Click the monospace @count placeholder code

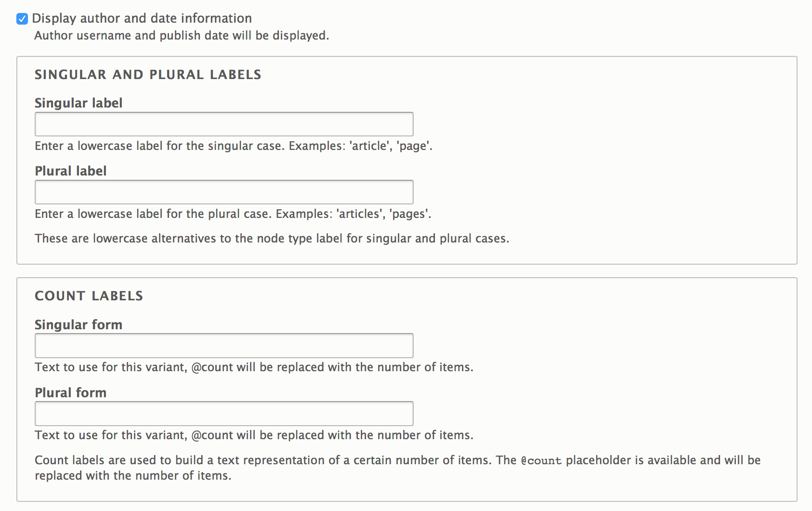click(541, 461)
